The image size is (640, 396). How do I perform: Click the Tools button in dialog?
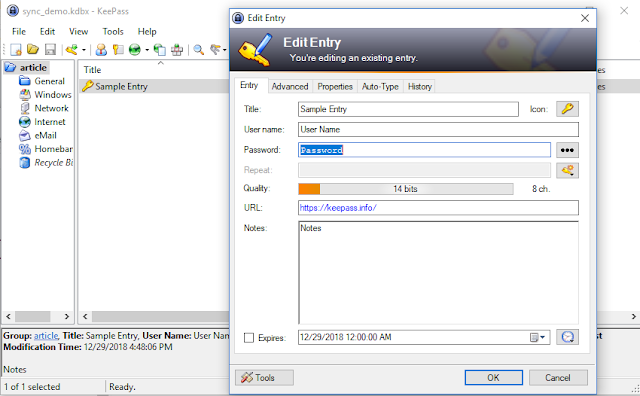[264, 378]
